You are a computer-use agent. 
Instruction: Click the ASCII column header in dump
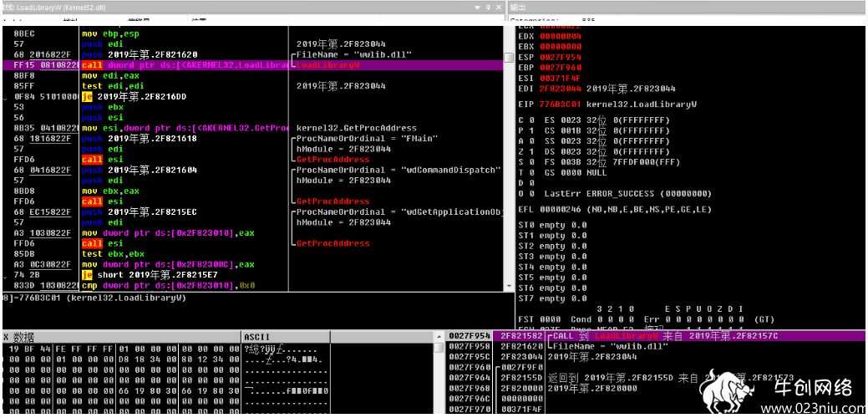[x=256, y=337]
